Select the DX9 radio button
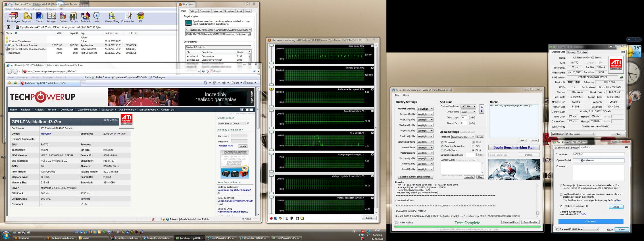This screenshot has height=241, width=644. [473, 146]
